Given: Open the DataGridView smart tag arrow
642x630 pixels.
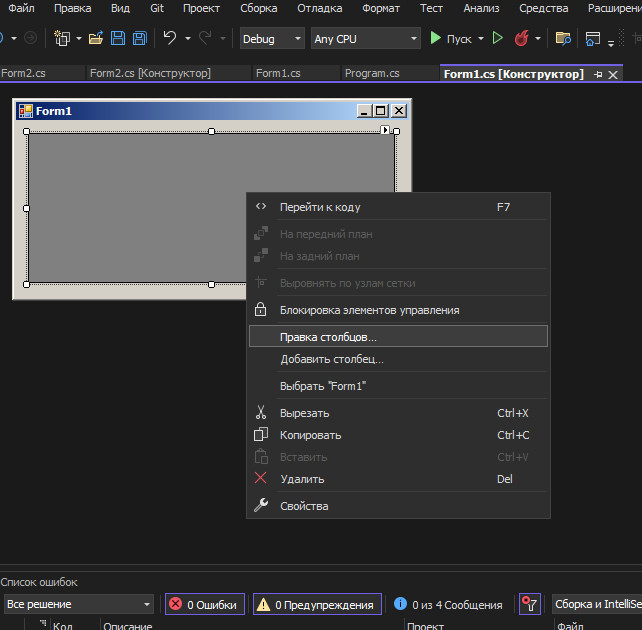Looking at the screenshot, I should [x=385, y=130].
